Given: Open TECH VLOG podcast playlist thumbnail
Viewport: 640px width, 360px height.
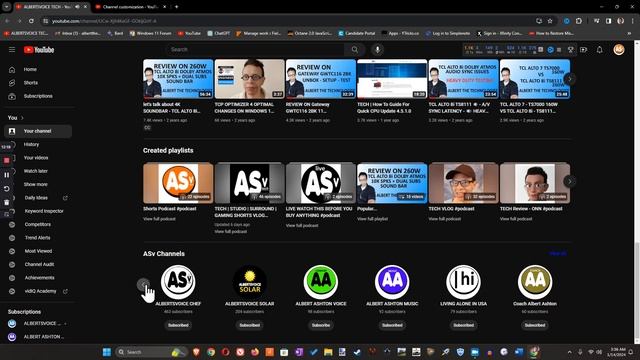Looking at the screenshot, I should click(x=463, y=183).
